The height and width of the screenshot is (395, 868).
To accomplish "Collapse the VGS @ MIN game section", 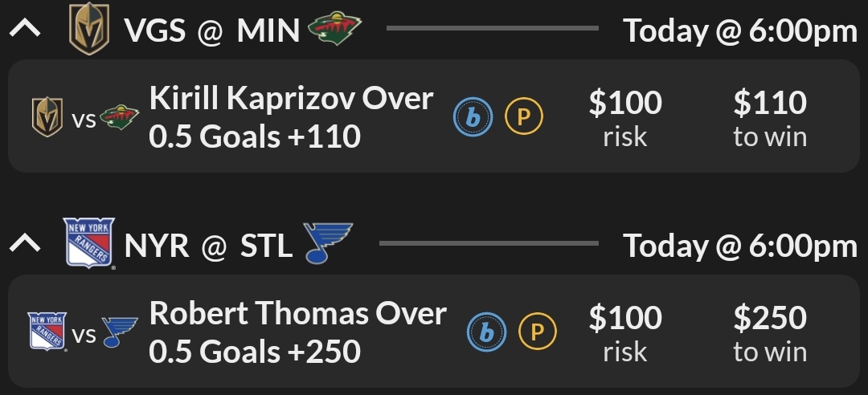I will (x=25, y=31).
